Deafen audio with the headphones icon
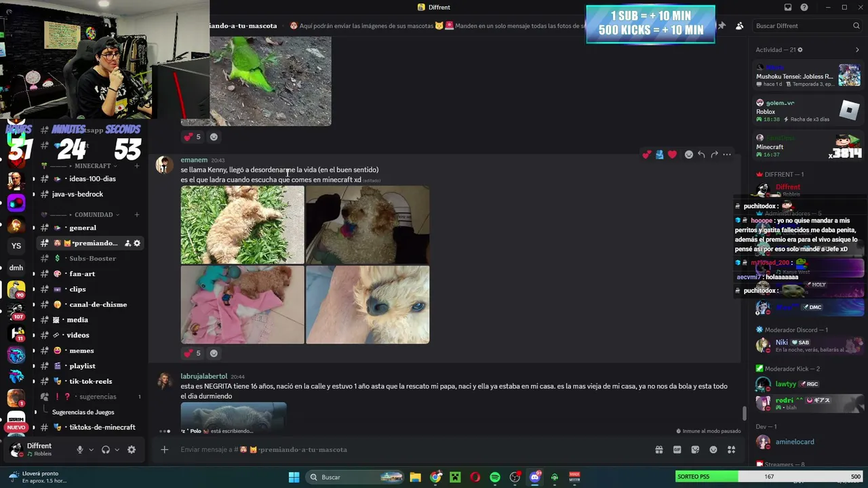868x488 pixels. pyautogui.click(x=106, y=450)
